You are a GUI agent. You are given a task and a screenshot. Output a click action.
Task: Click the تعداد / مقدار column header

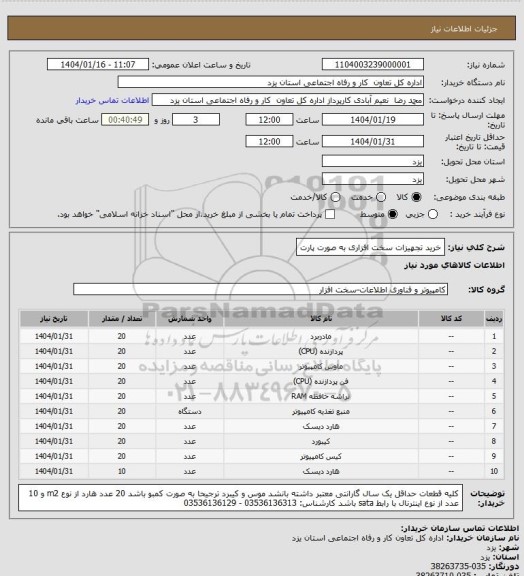tap(122, 319)
